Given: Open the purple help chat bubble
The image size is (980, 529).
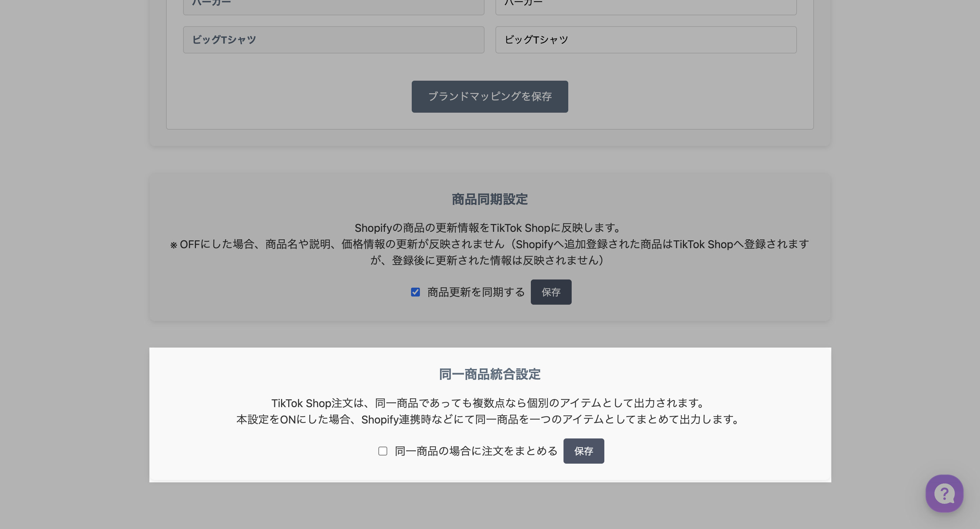Looking at the screenshot, I should point(944,493).
